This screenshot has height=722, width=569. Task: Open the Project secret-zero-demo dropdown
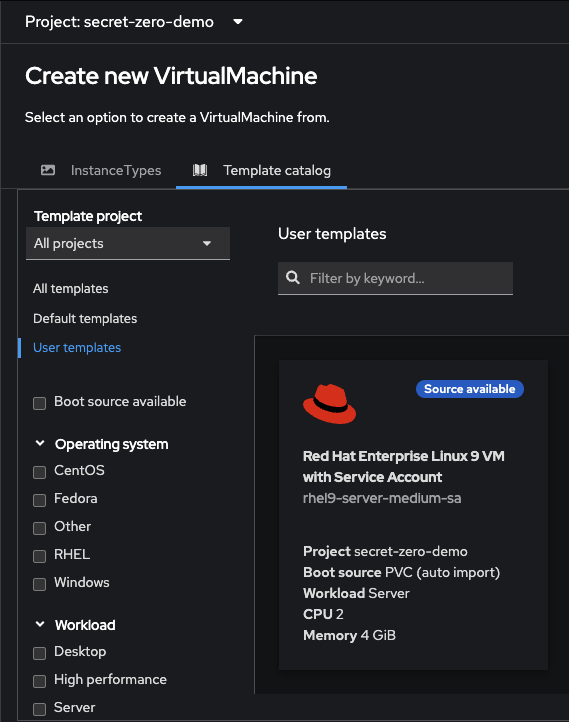click(134, 22)
